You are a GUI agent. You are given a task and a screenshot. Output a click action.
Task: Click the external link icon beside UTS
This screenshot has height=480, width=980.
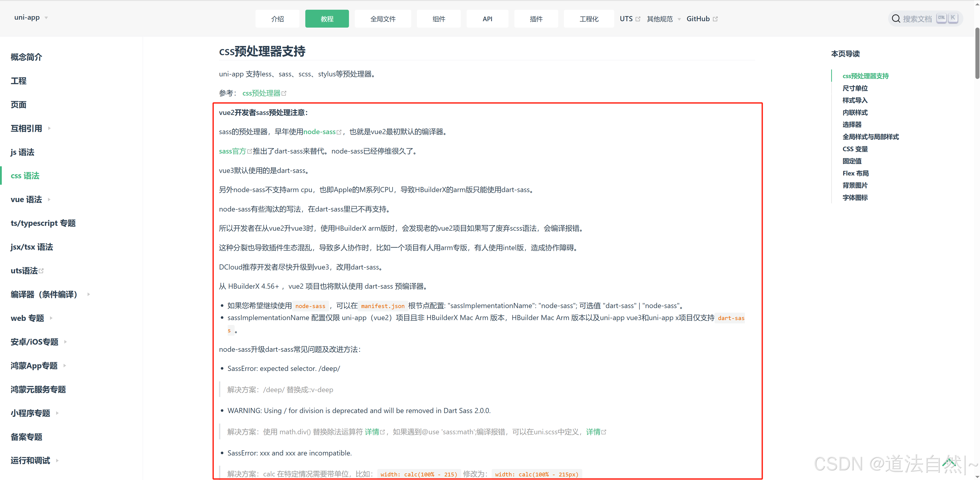(638, 19)
